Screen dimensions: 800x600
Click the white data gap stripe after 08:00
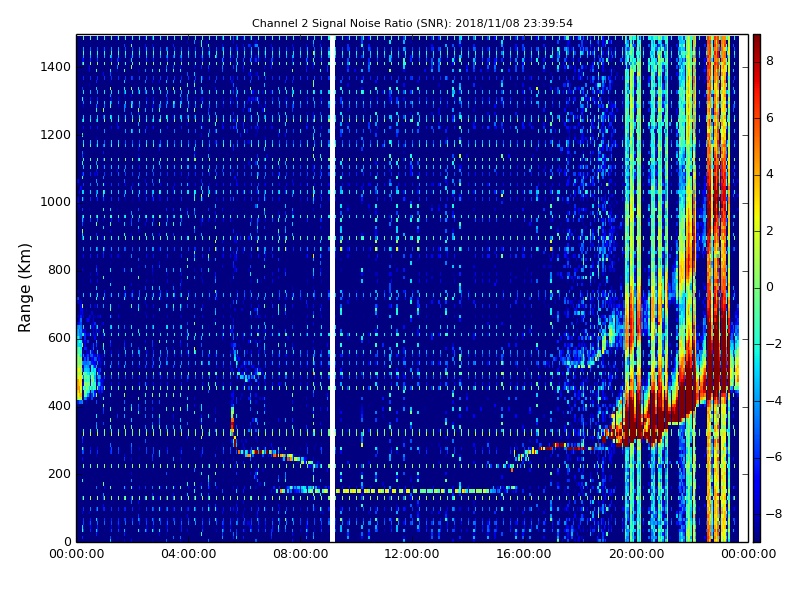(x=332, y=288)
